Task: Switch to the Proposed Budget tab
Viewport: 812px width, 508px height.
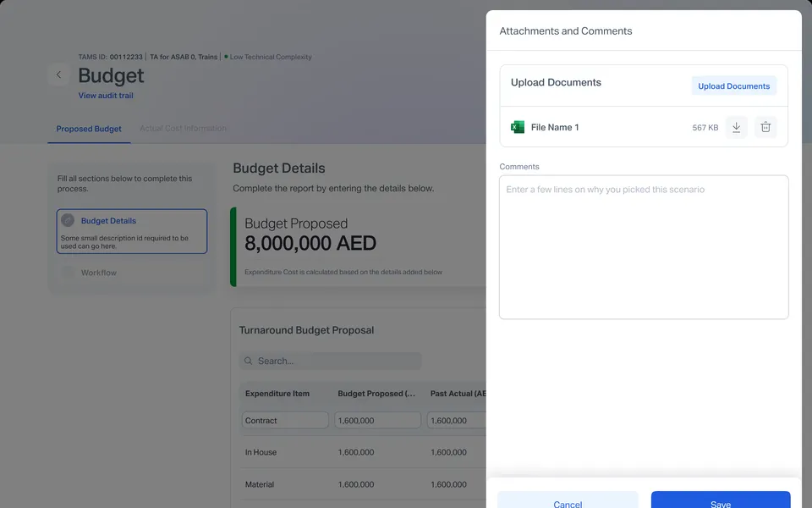Action: pyautogui.click(x=89, y=129)
